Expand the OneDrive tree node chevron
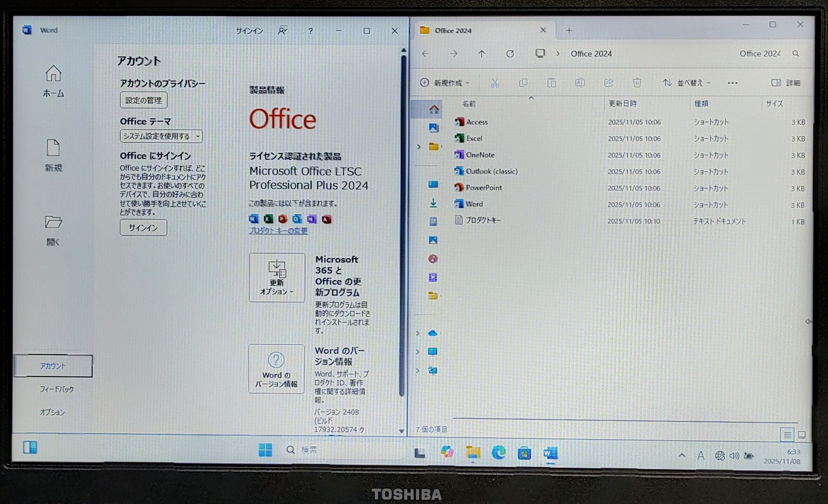Viewport: 828px width, 504px height. 418,333
